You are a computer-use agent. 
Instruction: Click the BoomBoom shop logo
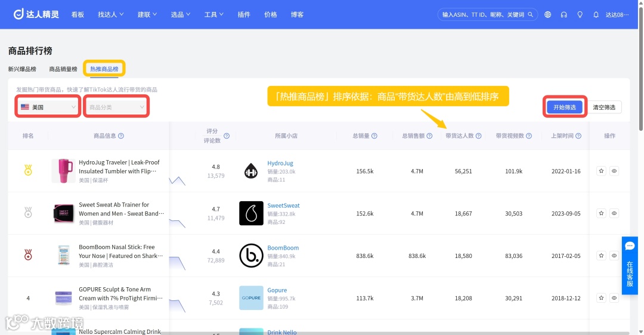(x=251, y=256)
